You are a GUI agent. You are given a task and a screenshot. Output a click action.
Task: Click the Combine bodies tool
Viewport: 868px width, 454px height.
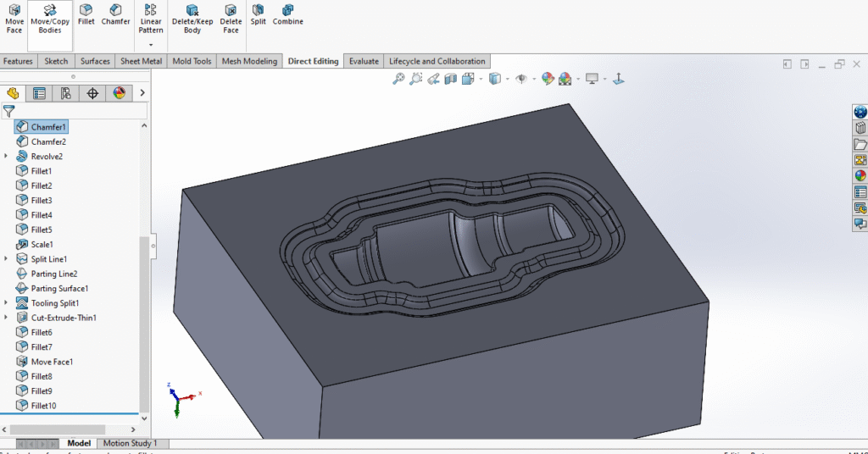[288, 15]
